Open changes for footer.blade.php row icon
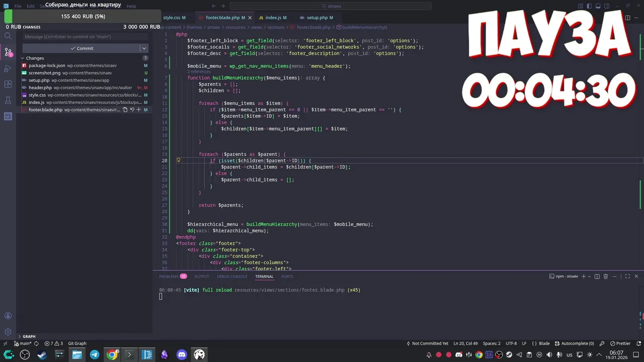644x362 pixels. point(125,110)
